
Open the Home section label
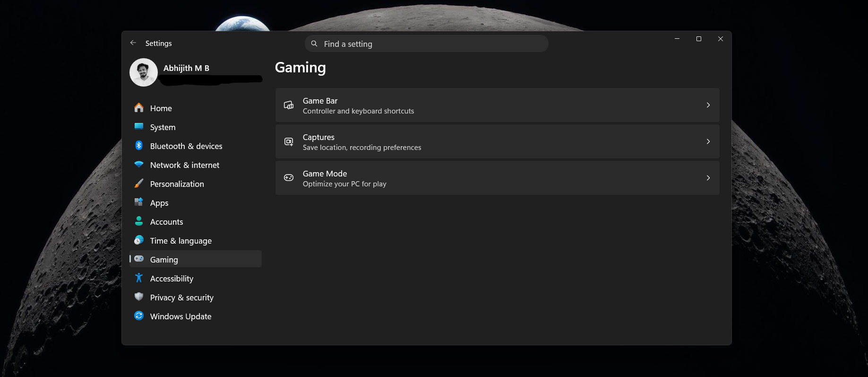coord(161,108)
